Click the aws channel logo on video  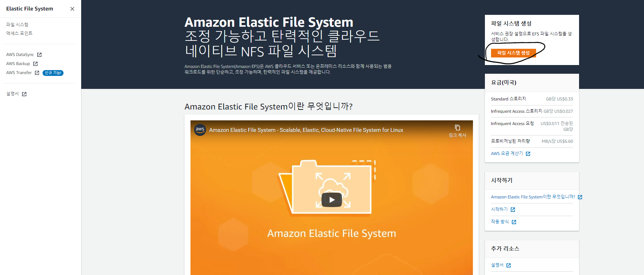200,130
